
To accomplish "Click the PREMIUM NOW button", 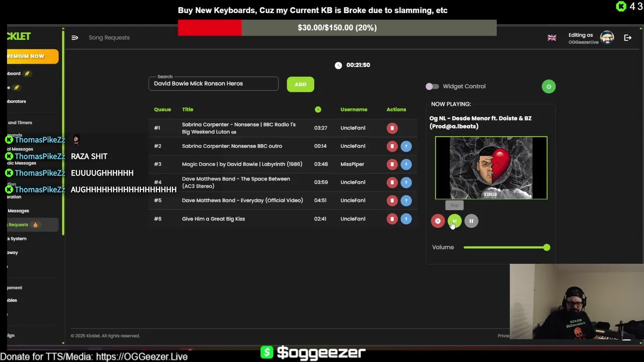I will coord(33,56).
